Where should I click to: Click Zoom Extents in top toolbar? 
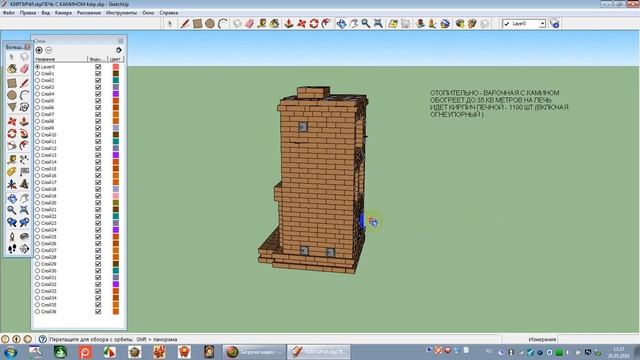click(378, 24)
